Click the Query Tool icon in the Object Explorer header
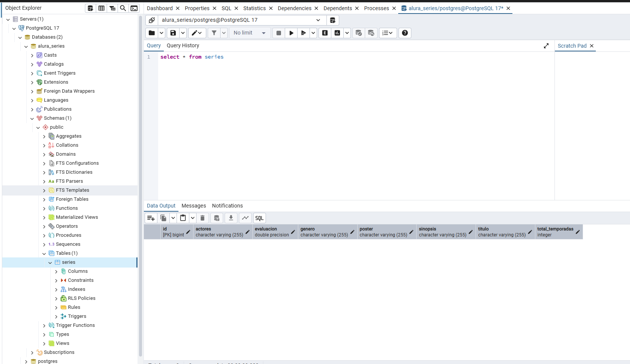 [x=90, y=8]
